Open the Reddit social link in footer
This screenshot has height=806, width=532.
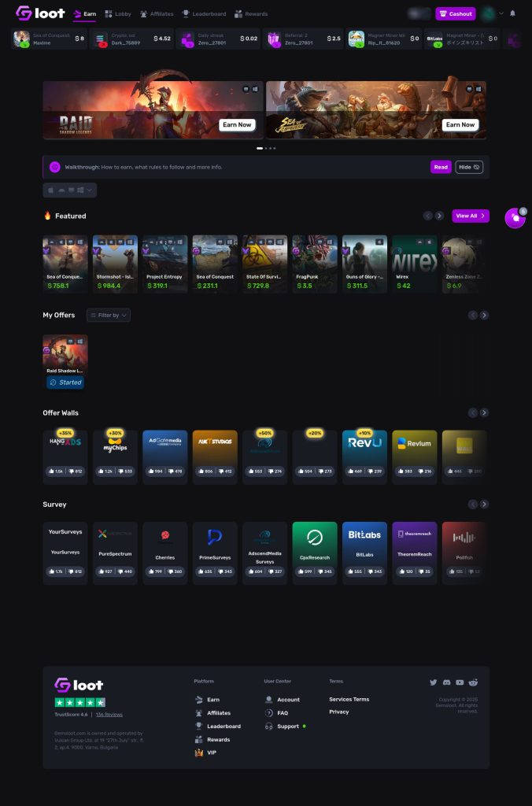(474, 682)
